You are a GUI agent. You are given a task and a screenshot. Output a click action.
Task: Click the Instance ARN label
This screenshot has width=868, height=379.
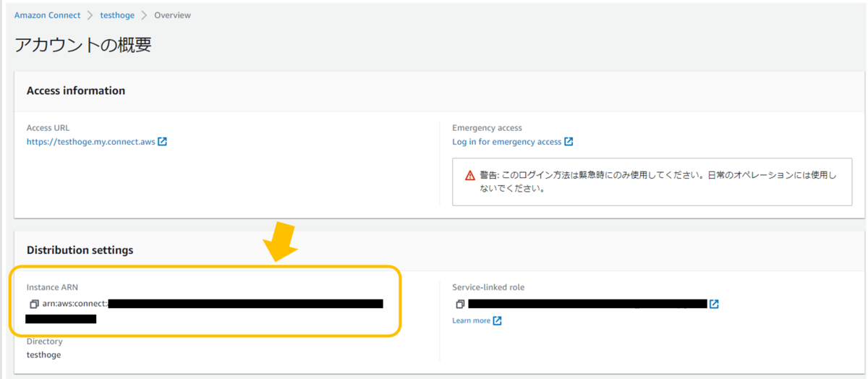click(52, 287)
